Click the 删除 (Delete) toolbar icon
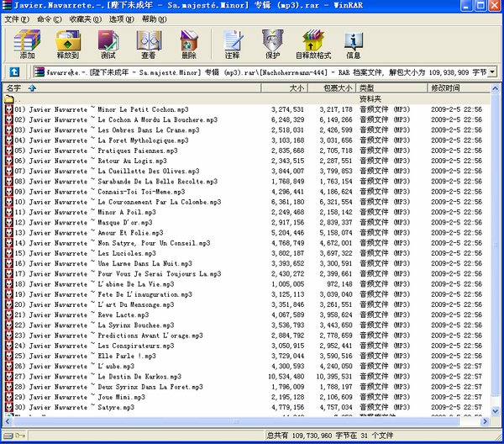504x444 pixels. click(x=189, y=44)
